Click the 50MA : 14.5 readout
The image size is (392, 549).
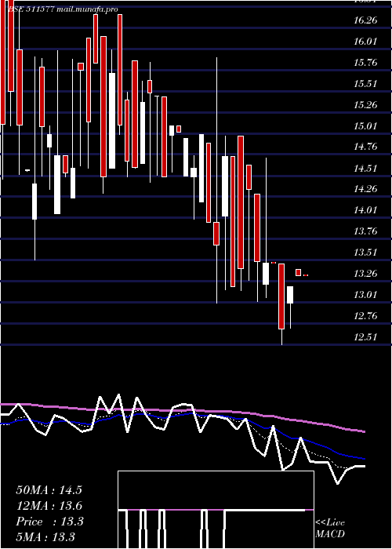[x=49, y=490]
